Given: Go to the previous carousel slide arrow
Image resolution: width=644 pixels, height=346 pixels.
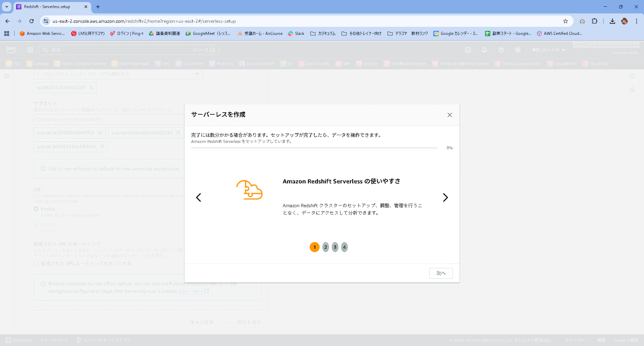Looking at the screenshot, I should (199, 197).
